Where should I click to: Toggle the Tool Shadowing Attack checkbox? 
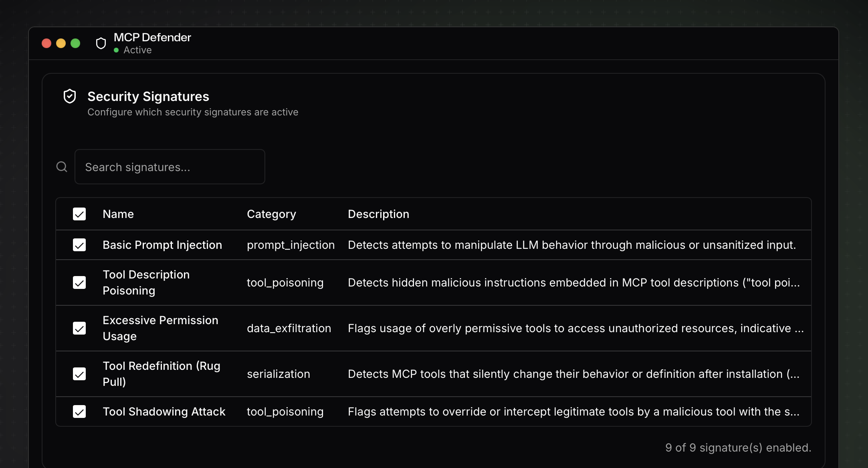point(79,412)
